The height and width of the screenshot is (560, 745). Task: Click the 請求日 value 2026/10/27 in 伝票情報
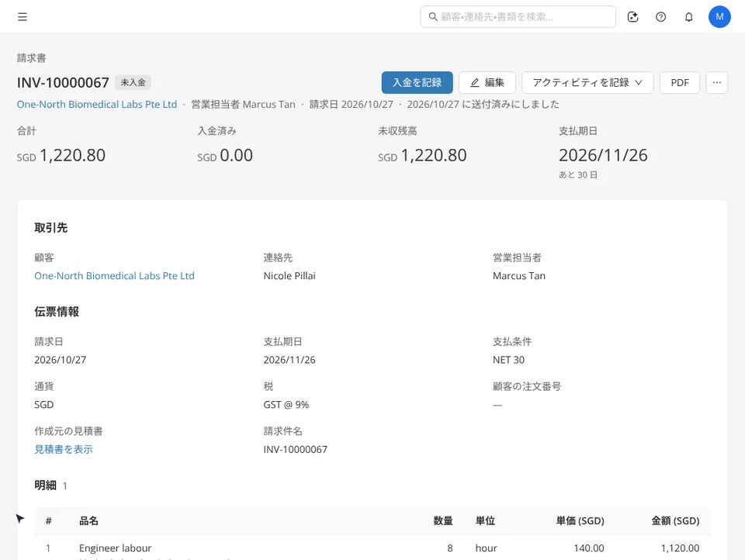click(61, 360)
